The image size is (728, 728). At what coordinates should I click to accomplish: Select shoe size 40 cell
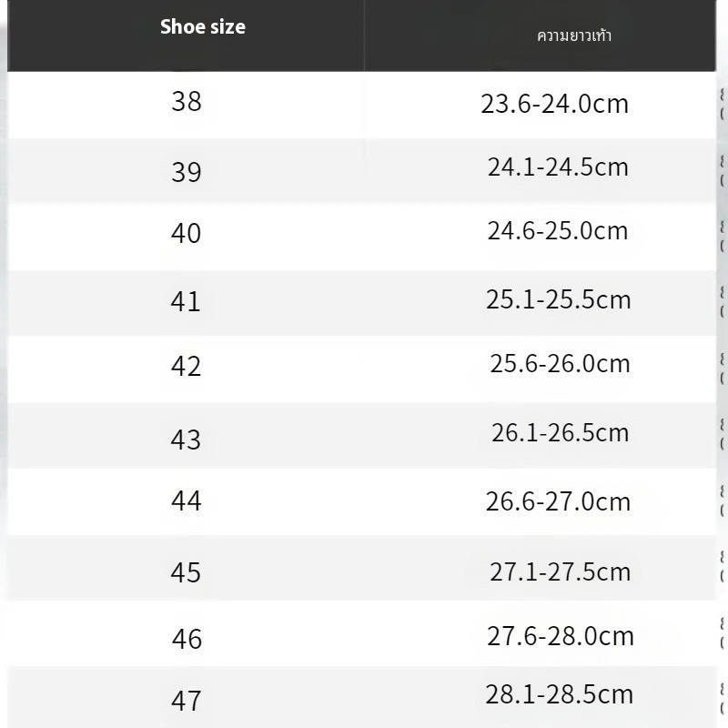pos(187,233)
